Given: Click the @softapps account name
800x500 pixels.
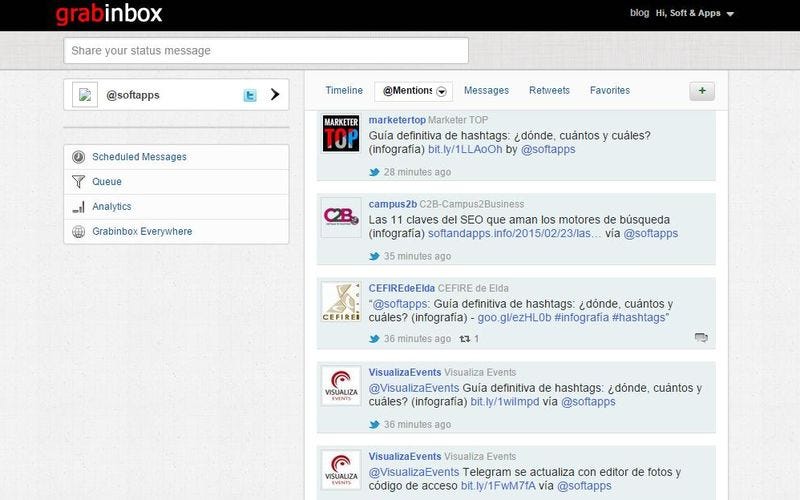Looking at the screenshot, I should coord(133,95).
